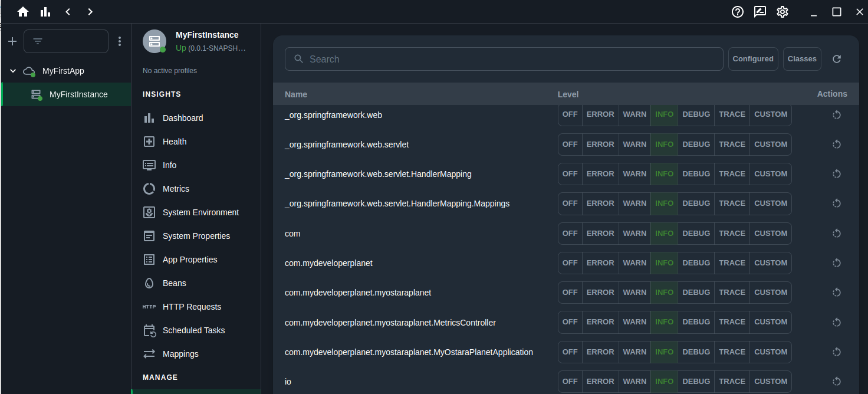Turn off logging for the io logger
Screen dimensions: 868x394
coord(570,381)
